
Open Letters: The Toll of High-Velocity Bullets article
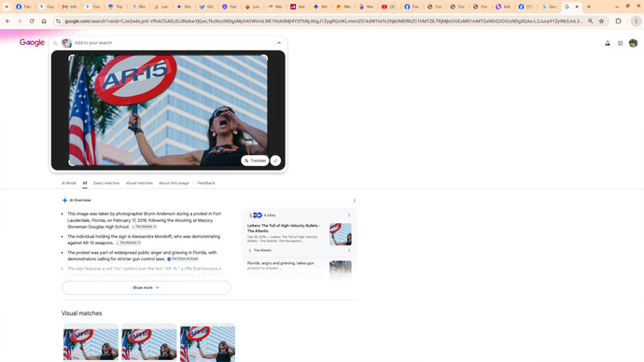[x=284, y=229]
